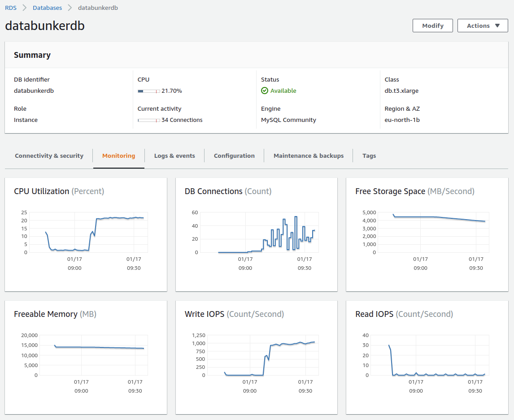
Task: Click the green Available status icon
Action: tap(265, 91)
